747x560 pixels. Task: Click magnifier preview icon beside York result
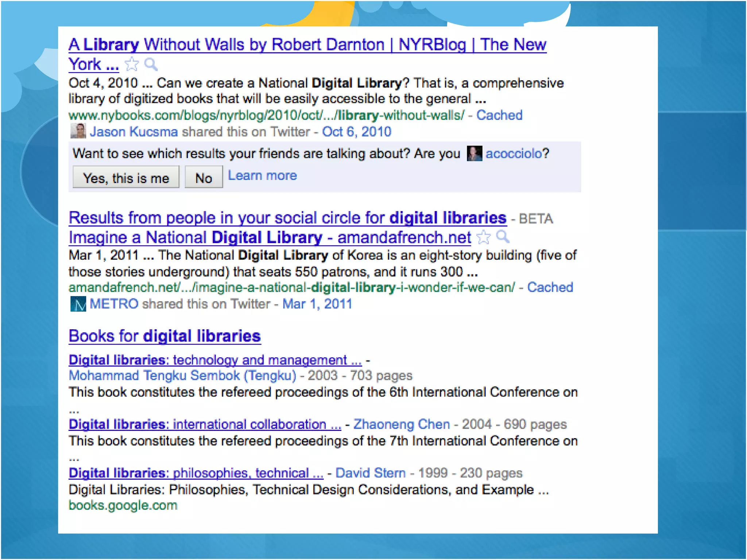(x=151, y=65)
